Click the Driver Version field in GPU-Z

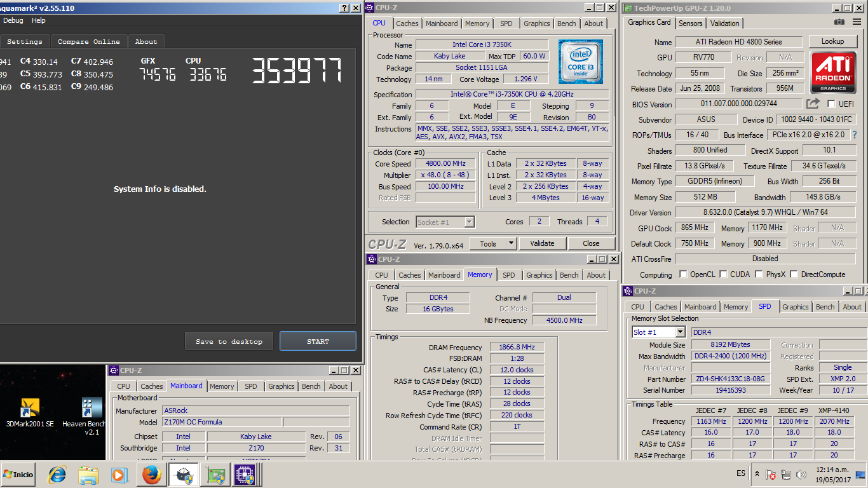765,212
